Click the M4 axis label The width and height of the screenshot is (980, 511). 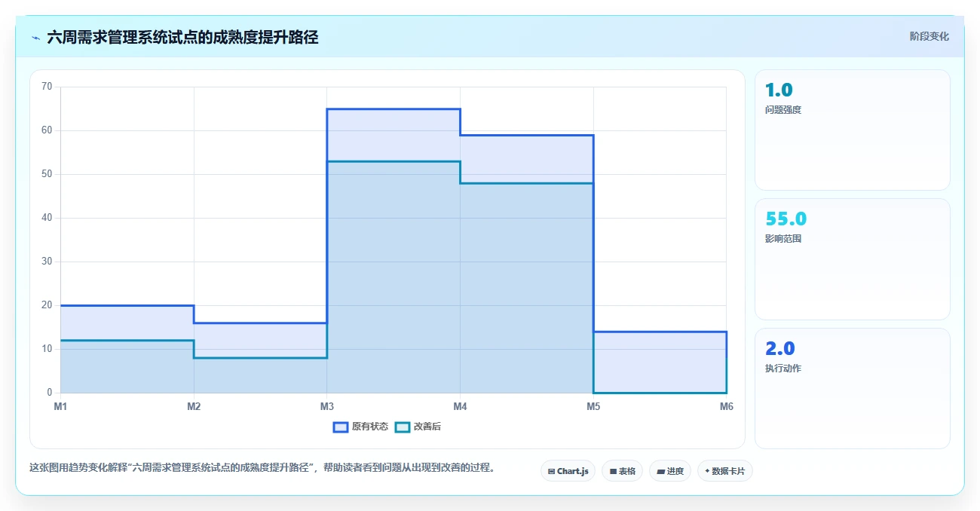click(x=460, y=406)
